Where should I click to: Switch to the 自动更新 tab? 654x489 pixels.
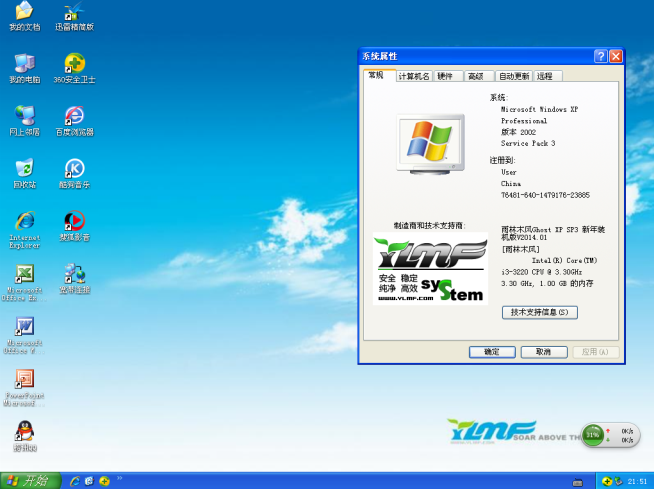click(x=513, y=76)
